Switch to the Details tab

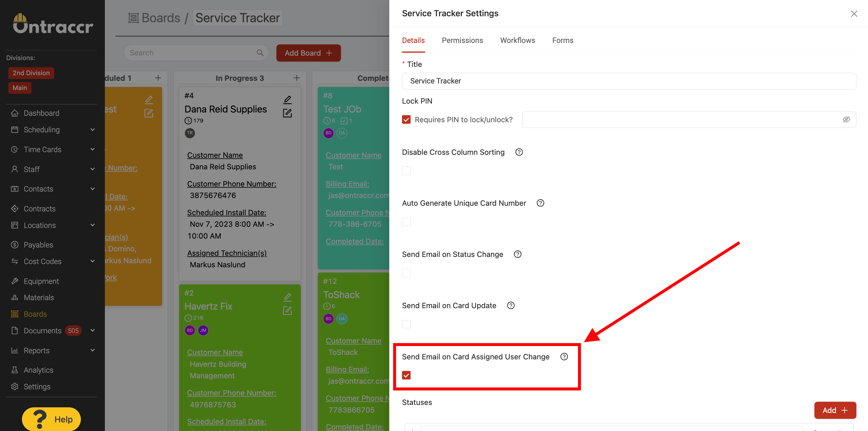413,40
